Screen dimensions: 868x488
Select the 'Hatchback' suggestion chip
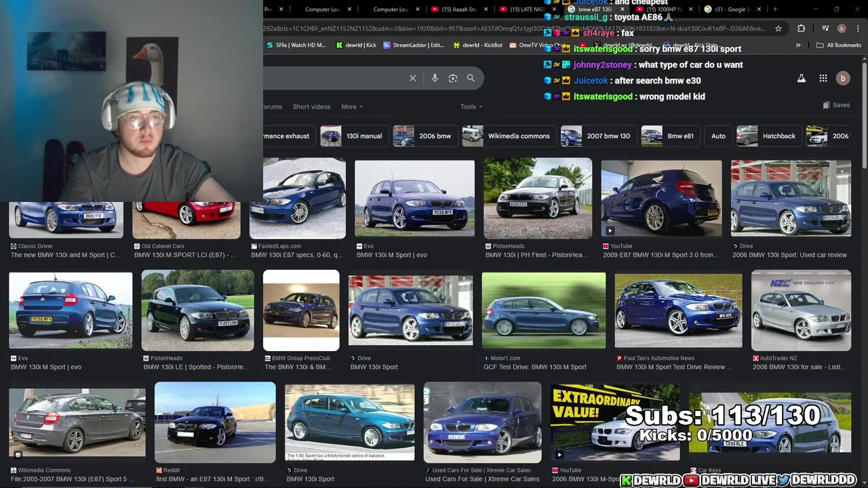coord(768,136)
